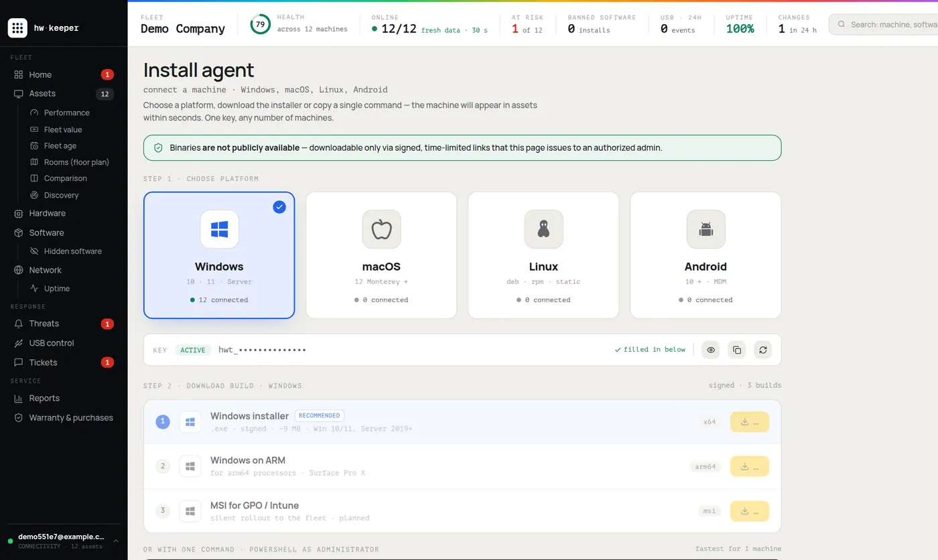Copy the agent key to clipboard
This screenshot has width=938, height=560.
(737, 350)
